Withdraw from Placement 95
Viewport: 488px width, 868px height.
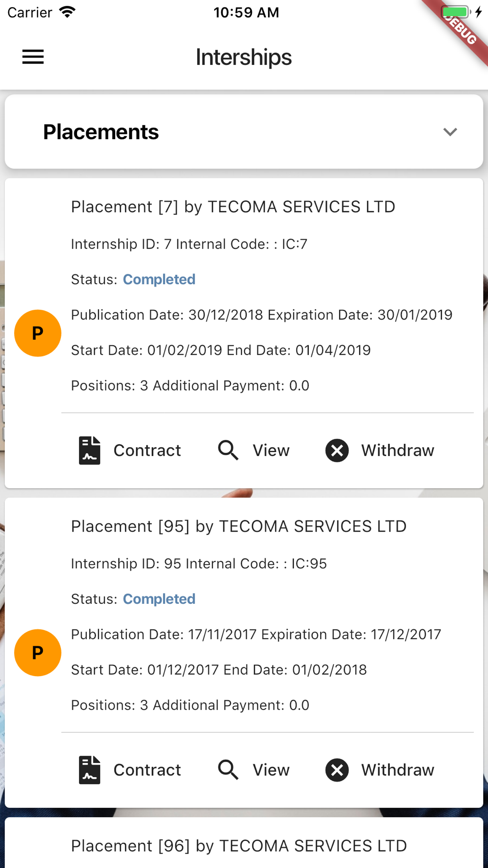[x=380, y=770]
